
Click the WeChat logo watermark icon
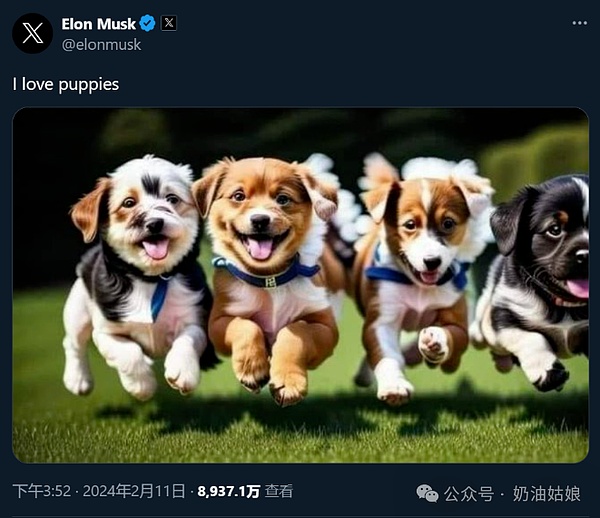pos(427,493)
